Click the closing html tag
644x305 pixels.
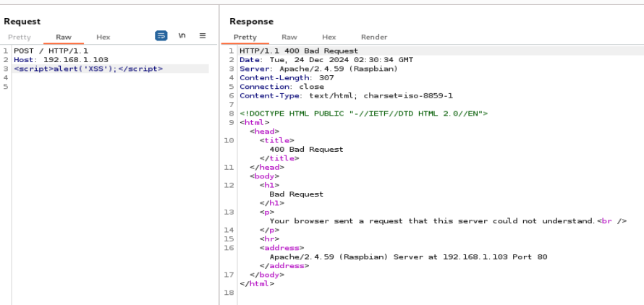(257, 283)
